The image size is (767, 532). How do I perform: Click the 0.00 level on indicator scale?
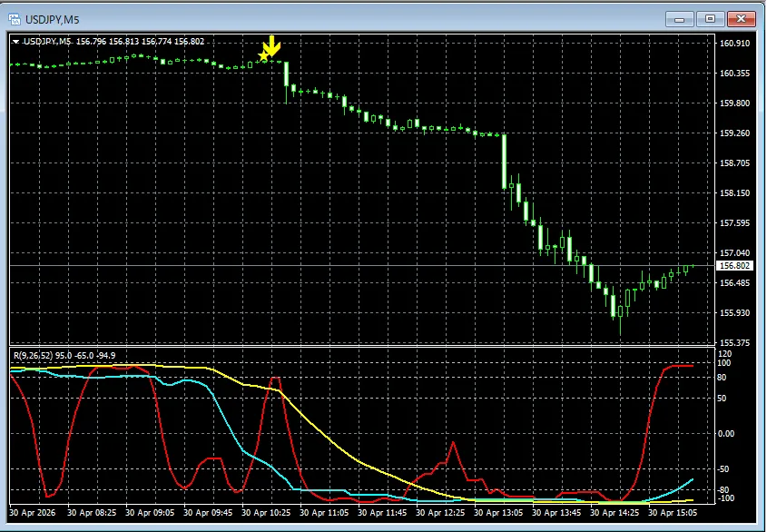click(726, 434)
